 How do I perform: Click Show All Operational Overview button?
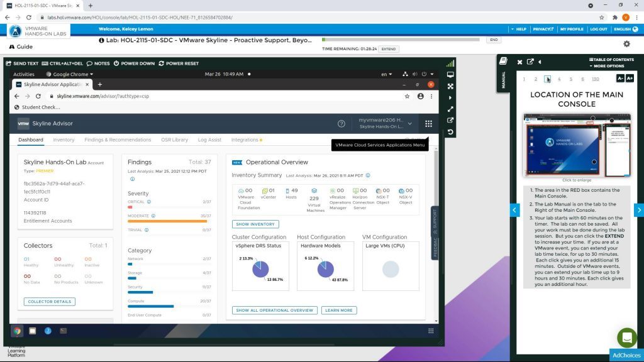click(274, 310)
